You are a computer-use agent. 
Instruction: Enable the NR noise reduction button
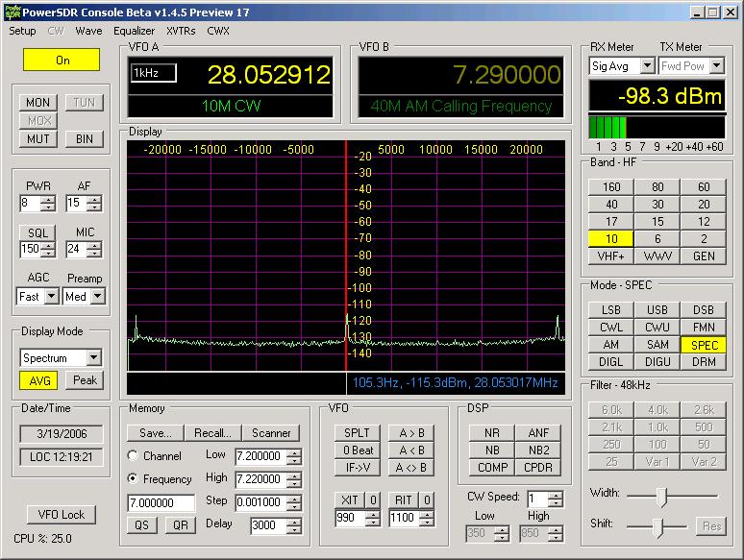point(491,432)
